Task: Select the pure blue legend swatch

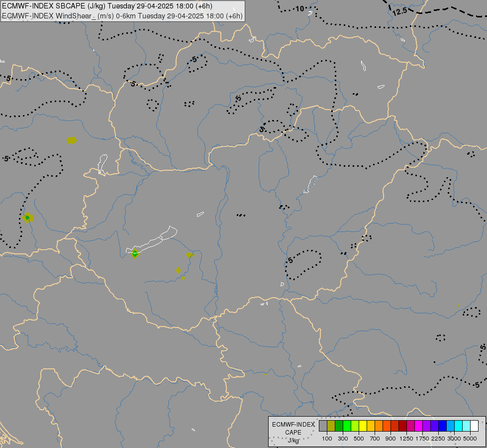Action: pyautogui.click(x=443, y=426)
